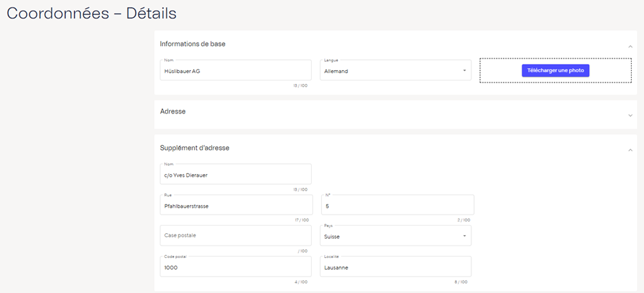Click the Code postal field showing 1000
This screenshot has height=293, width=644.
click(235, 267)
